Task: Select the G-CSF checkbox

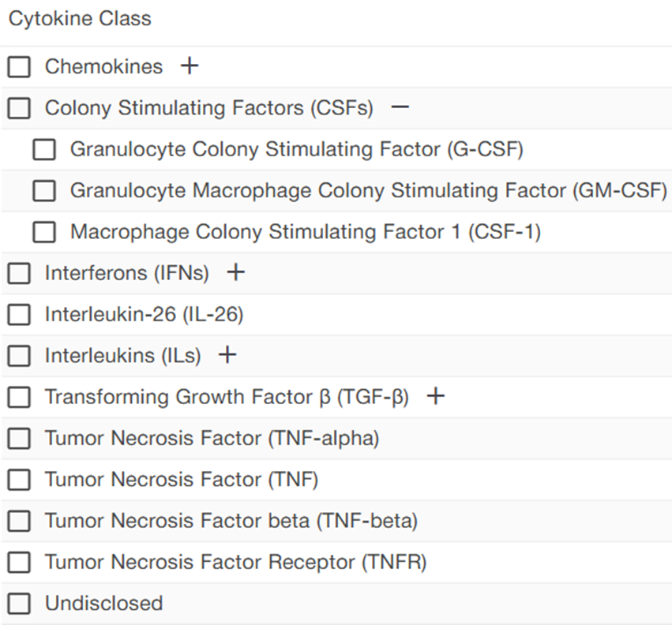Action: 44,149
